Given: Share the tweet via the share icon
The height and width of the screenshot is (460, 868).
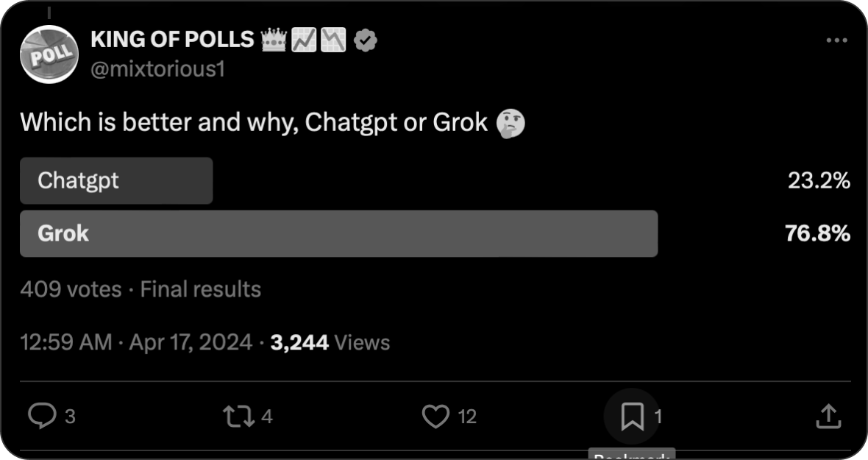Looking at the screenshot, I should [x=828, y=417].
